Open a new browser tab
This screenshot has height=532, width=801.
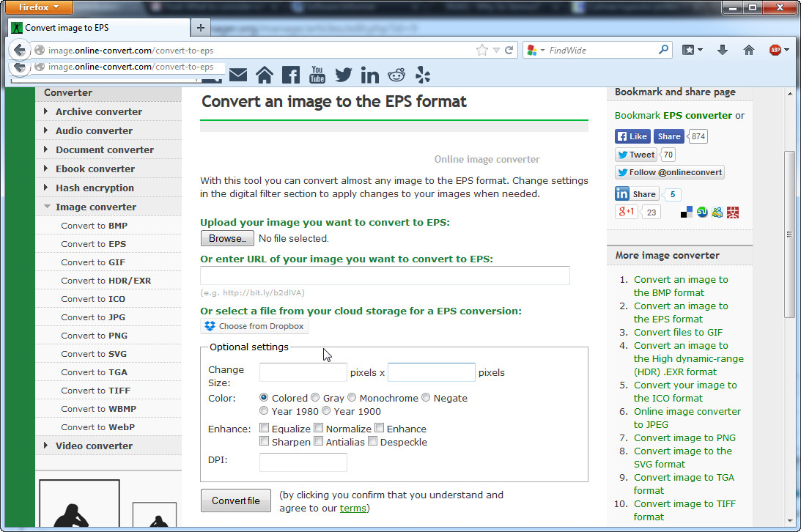click(x=200, y=27)
